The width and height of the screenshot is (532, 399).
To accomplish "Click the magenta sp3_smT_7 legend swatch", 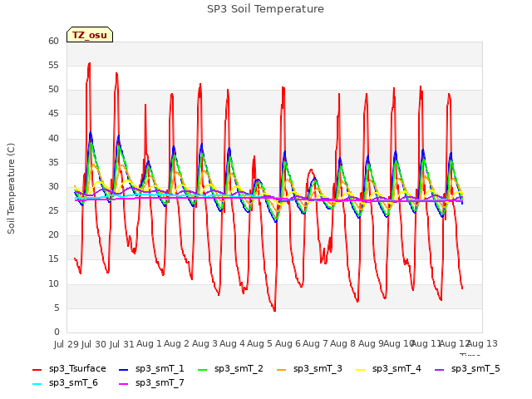I will 123,384.
